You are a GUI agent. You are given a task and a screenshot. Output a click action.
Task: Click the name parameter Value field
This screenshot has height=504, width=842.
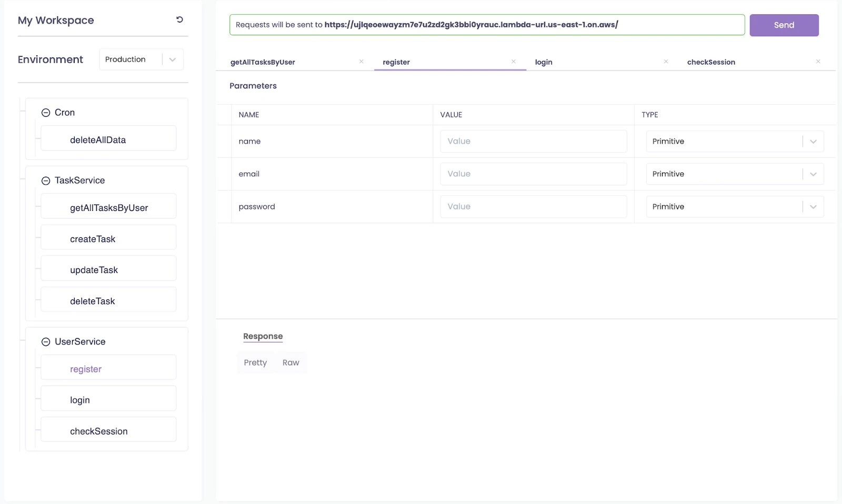(533, 141)
